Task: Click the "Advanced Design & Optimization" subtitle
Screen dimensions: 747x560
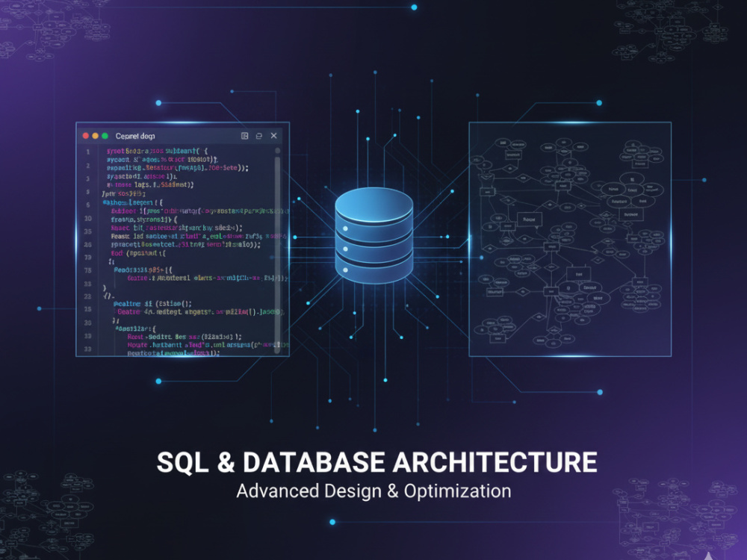Action: coord(374,491)
